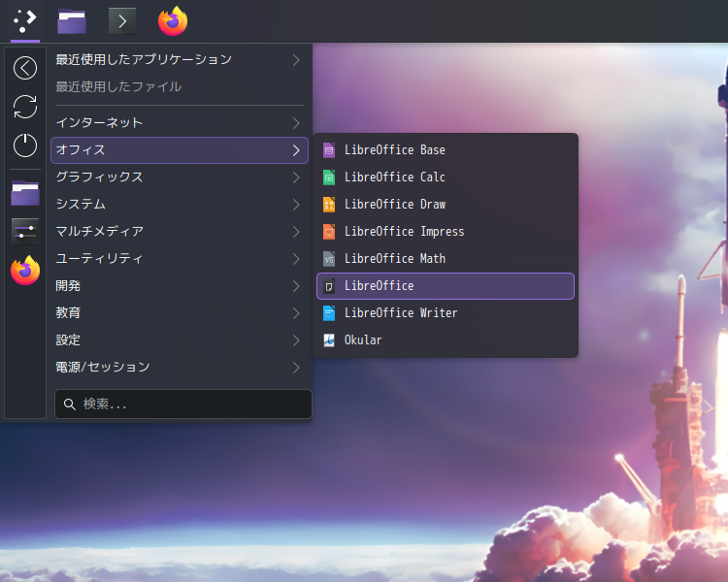Expand arrow next to システム
The height and width of the screenshot is (582, 728).
point(296,205)
